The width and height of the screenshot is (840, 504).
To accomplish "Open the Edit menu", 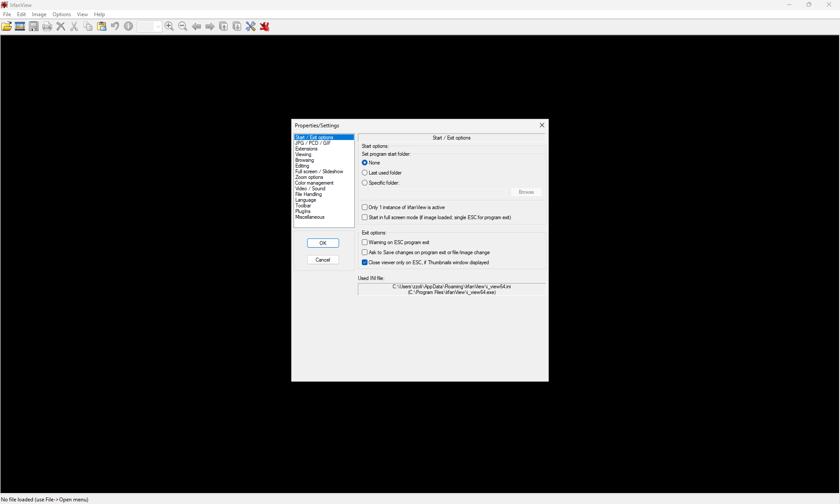I will (x=21, y=14).
